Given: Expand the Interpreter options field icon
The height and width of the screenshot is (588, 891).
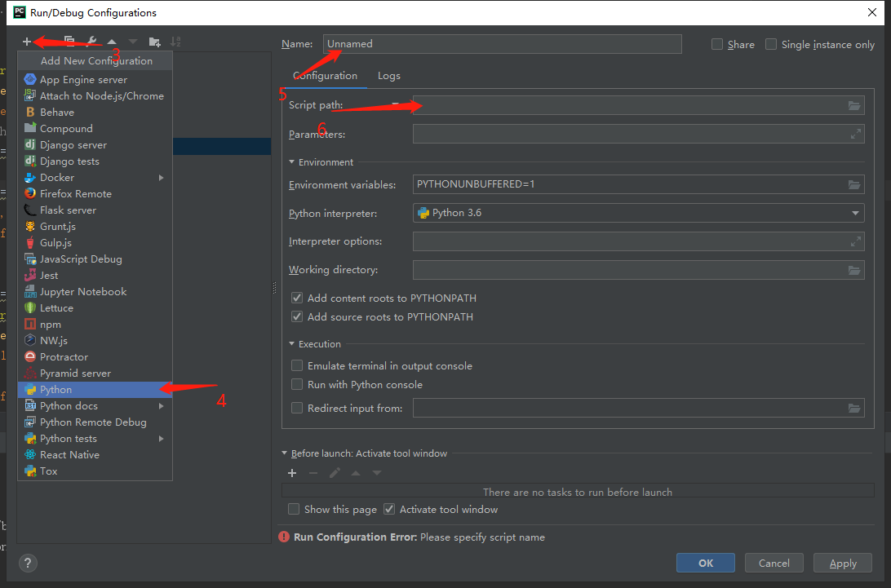Looking at the screenshot, I should pos(855,241).
